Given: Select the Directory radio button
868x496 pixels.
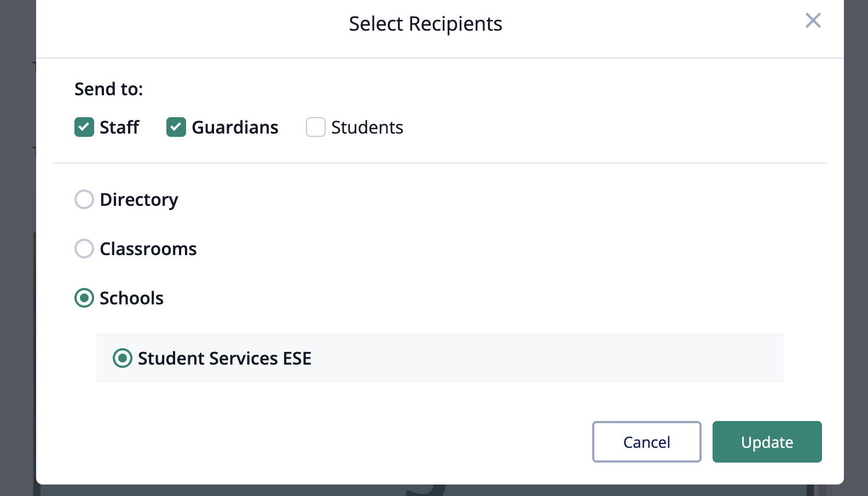Looking at the screenshot, I should (x=84, y=199).
